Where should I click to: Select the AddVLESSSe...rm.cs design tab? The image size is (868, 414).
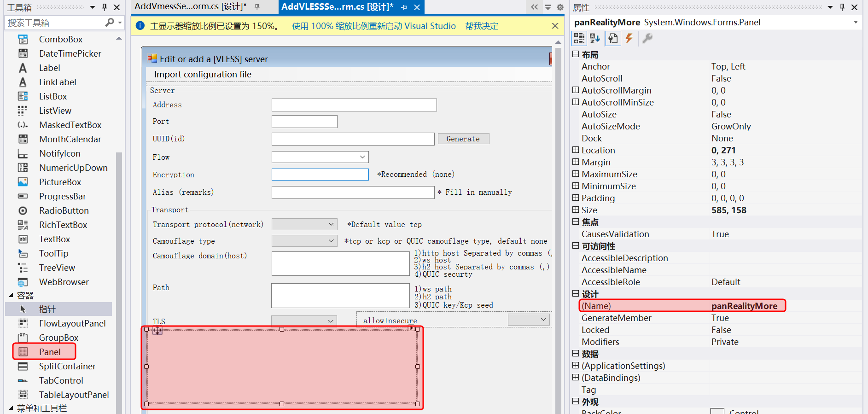337,7
